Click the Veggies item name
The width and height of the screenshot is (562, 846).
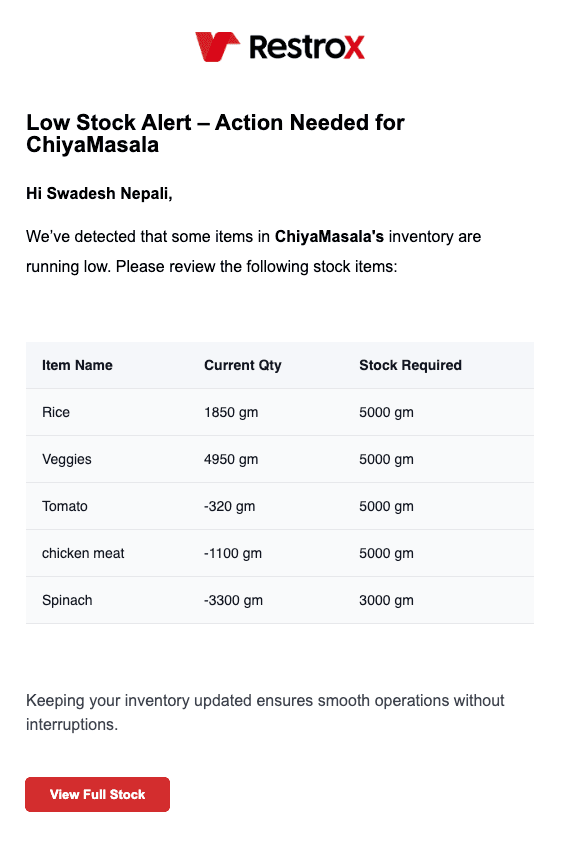point(67,460)
